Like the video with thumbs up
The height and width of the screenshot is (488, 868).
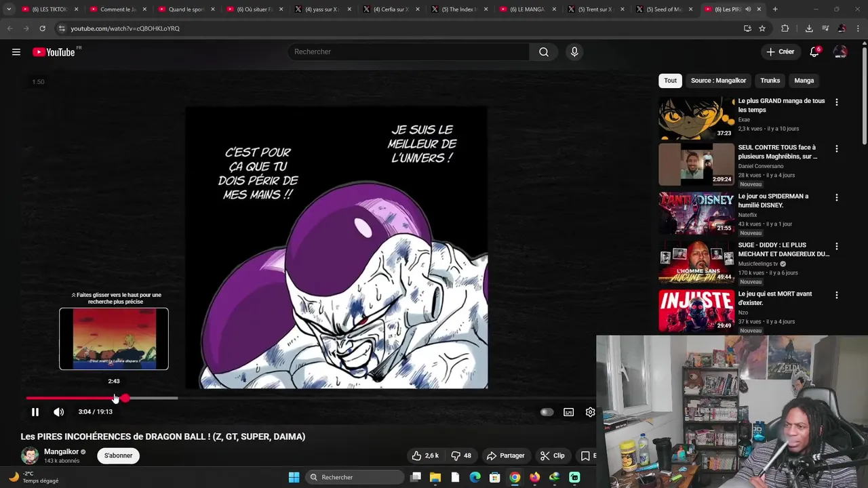tap(425, 455)
